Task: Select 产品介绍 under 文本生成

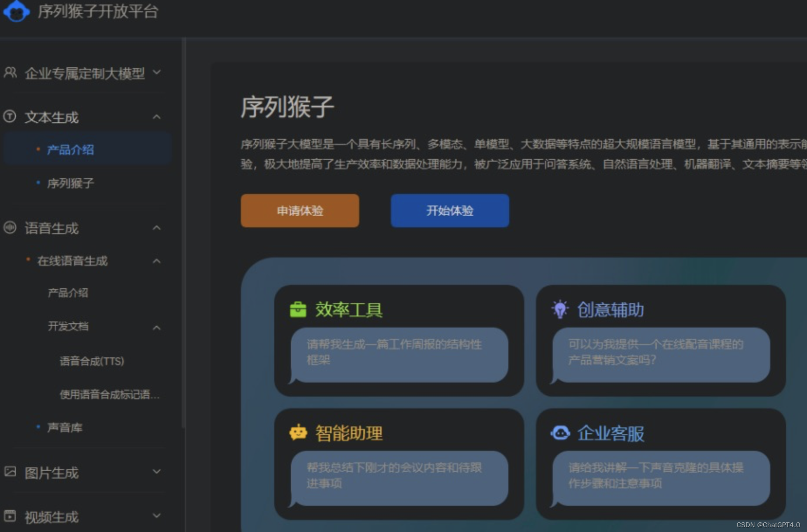Action: pyautogui.click(x=87, y=149)
